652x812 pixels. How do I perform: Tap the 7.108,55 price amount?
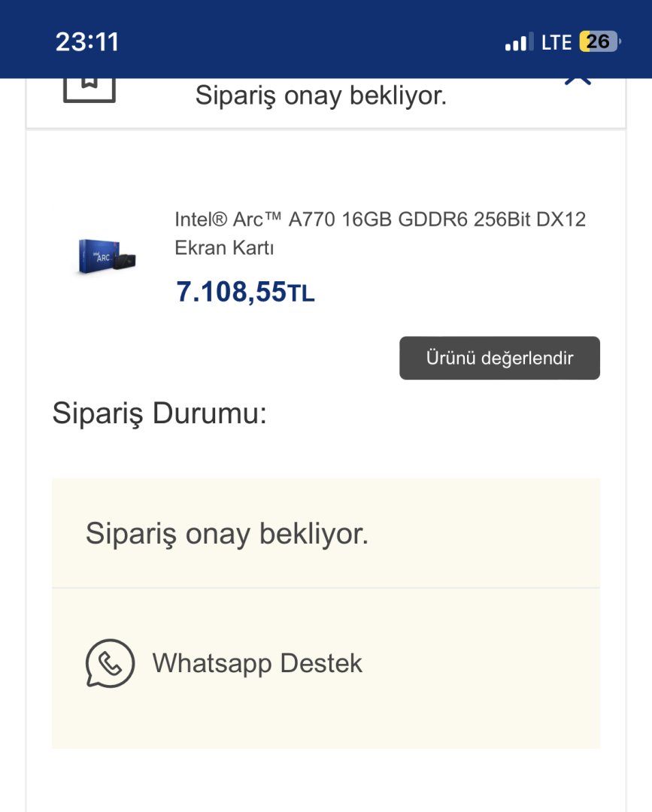tap(232, 292)
